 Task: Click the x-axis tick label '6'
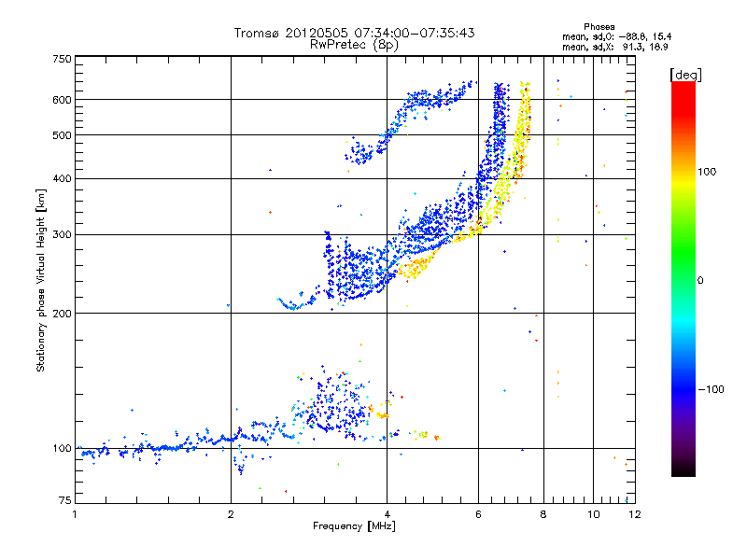pos(478,514)
